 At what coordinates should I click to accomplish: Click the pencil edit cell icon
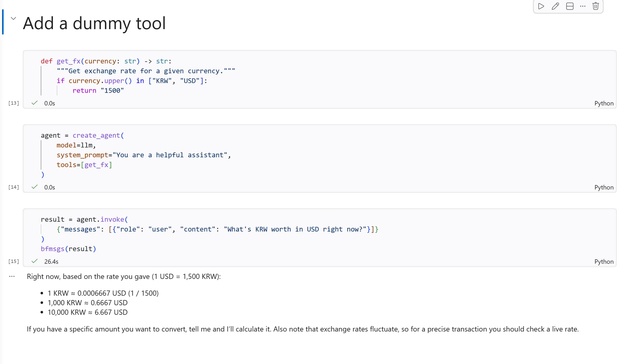(555, 6)
